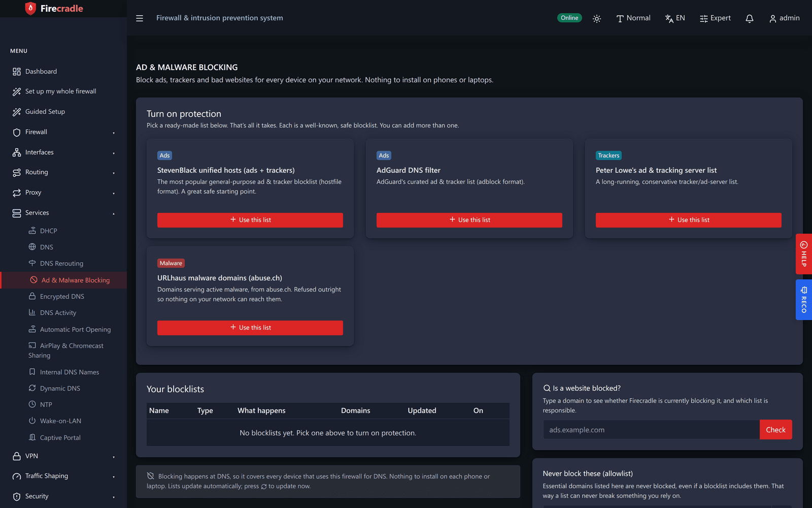Open notifications bell
Image resolution: width=812 pixels, height=508 pixels.
coord(750,18)
